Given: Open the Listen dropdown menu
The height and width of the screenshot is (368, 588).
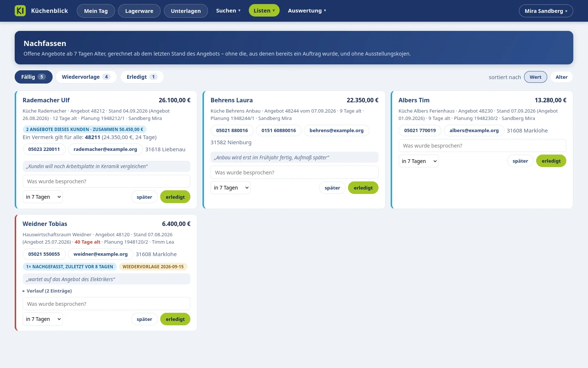Looking at the screenshot, I should (x=264, y=11).
